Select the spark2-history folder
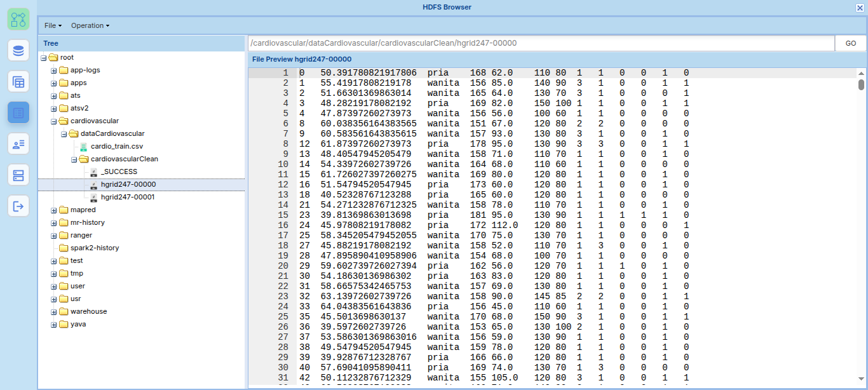The height and width of the screenshot is (390, 868). [x=95, y=248]
